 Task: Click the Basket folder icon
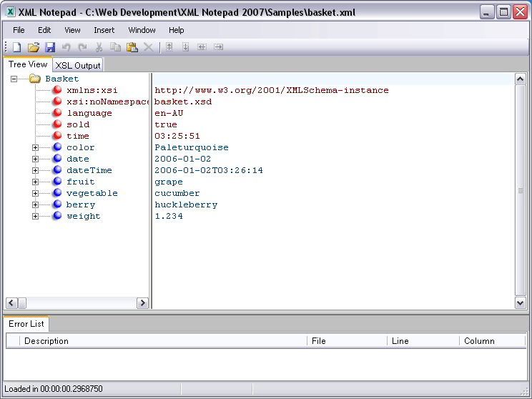click(34, 79)
